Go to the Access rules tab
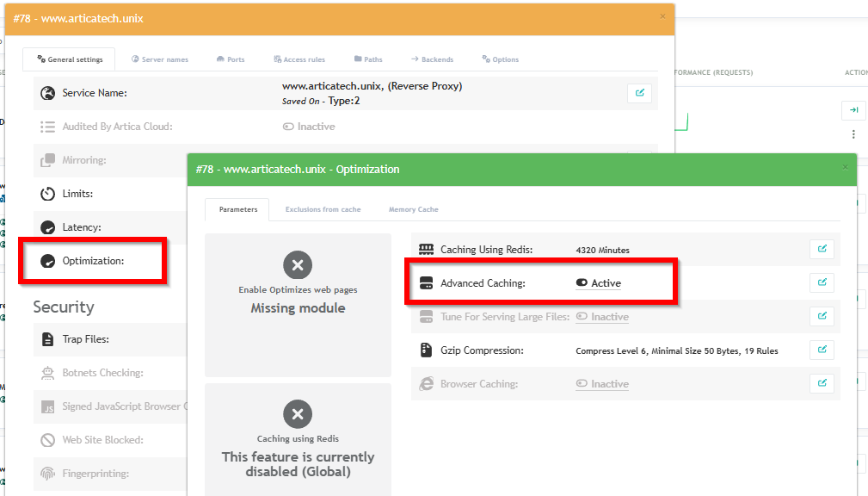Image resolution: width=868 pixels, height=496 pixels. (x=299, y=59)
